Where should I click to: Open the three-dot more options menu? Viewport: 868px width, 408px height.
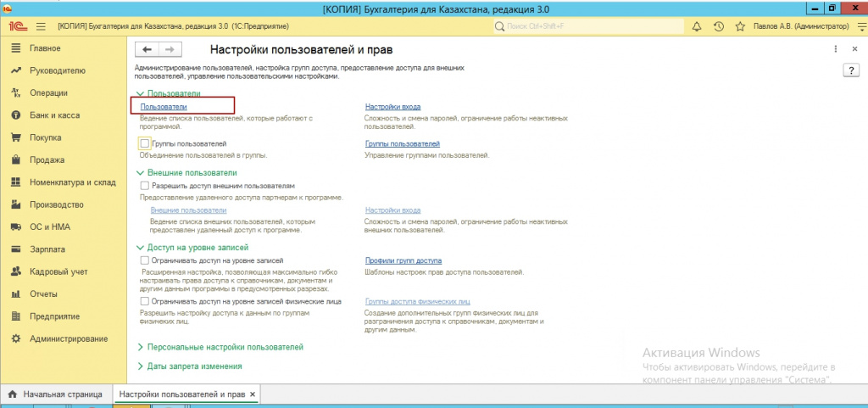click(x=836, y=49)
